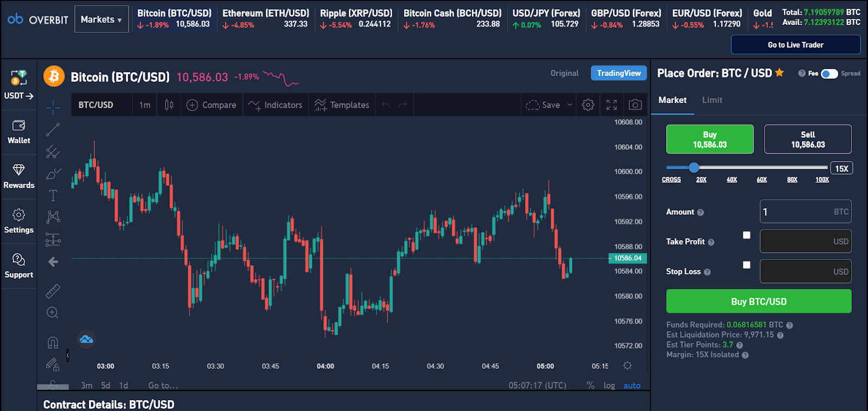Click the leverage slider handle

(x=694, y=168)
